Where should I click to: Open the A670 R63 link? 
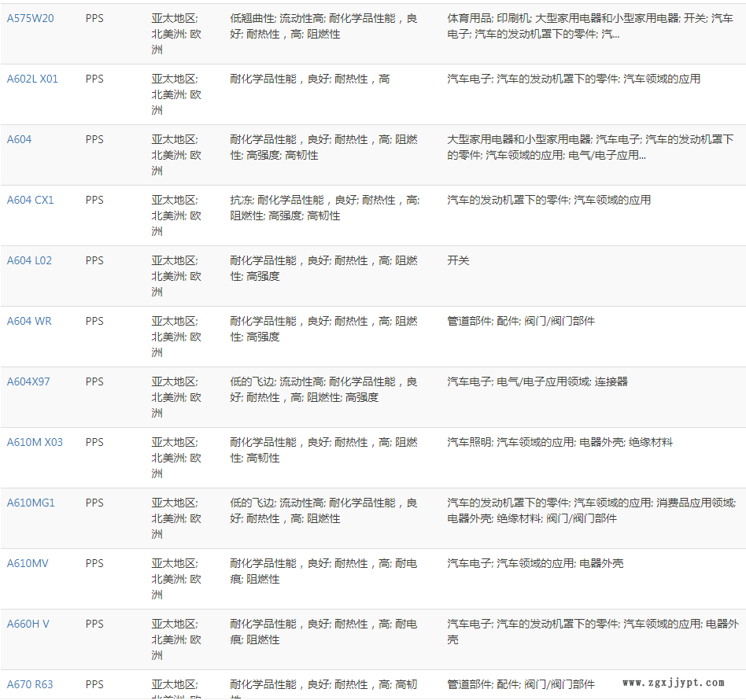click(30, 684)
